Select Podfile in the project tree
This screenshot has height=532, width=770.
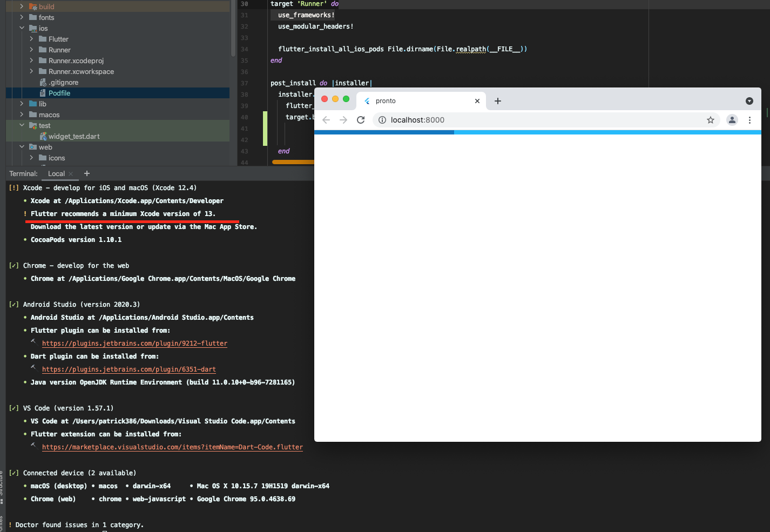tap(59, 93)
